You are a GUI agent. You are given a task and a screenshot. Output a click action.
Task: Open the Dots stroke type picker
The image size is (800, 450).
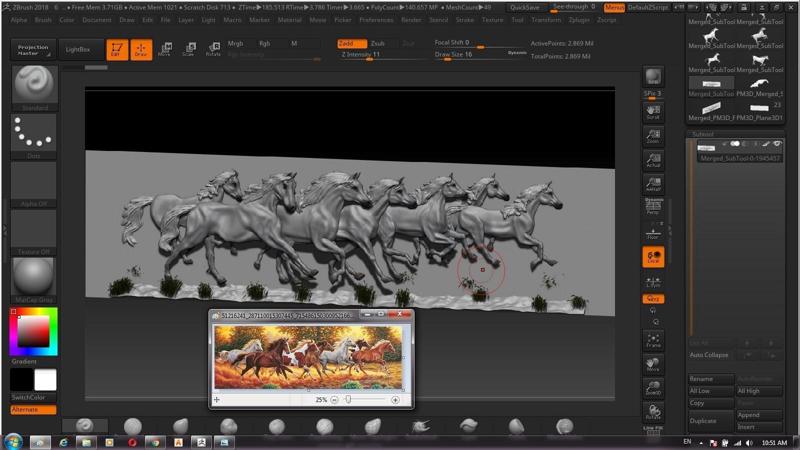pyautogui.click(x=33, y=135)
